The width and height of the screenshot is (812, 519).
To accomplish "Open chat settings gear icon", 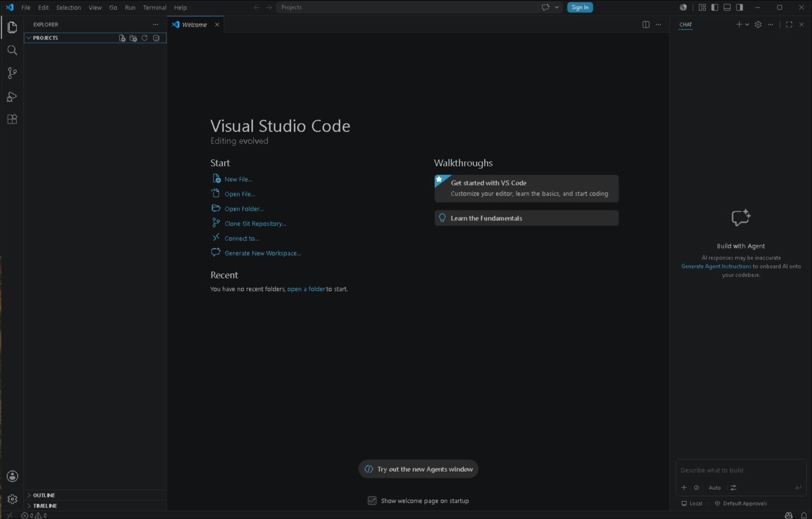I will [758, 24].
